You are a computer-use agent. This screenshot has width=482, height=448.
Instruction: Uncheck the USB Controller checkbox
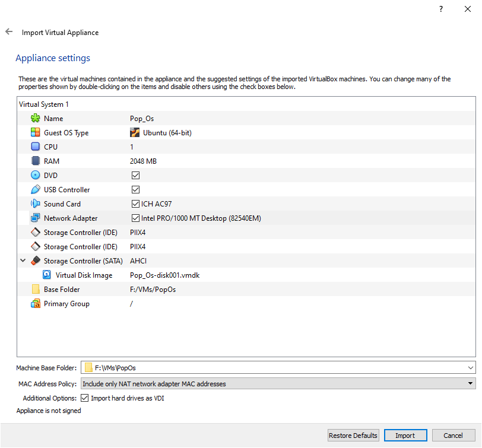click(x=135, y=189)
